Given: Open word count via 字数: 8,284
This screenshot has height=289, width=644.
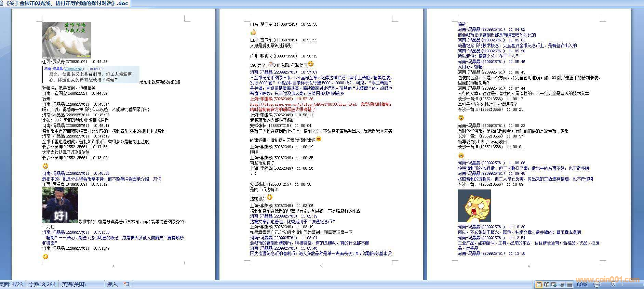Looking at the screenshot, I should [x=42, y=285].
